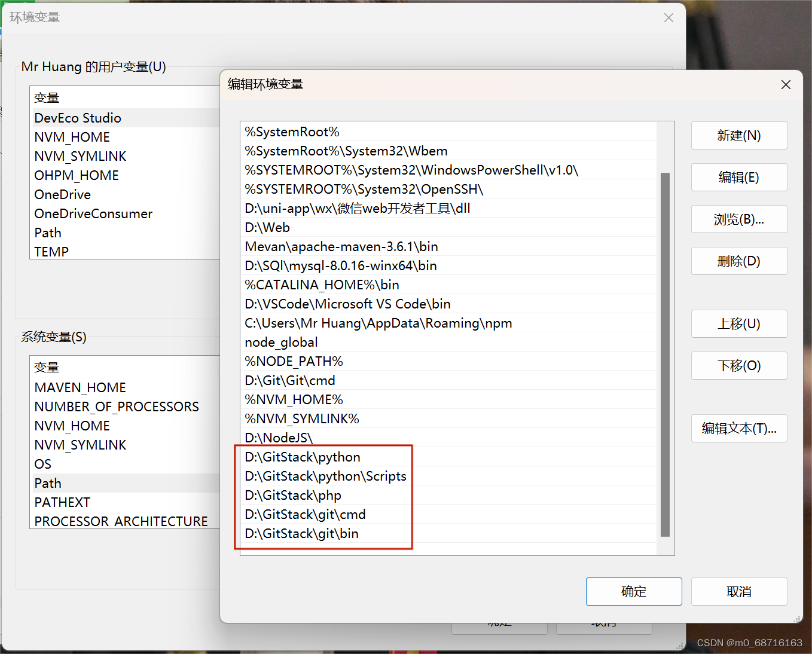
Task: Select the %CATALINA_HOME%\bin entry
Action: [x=448, y=285]
